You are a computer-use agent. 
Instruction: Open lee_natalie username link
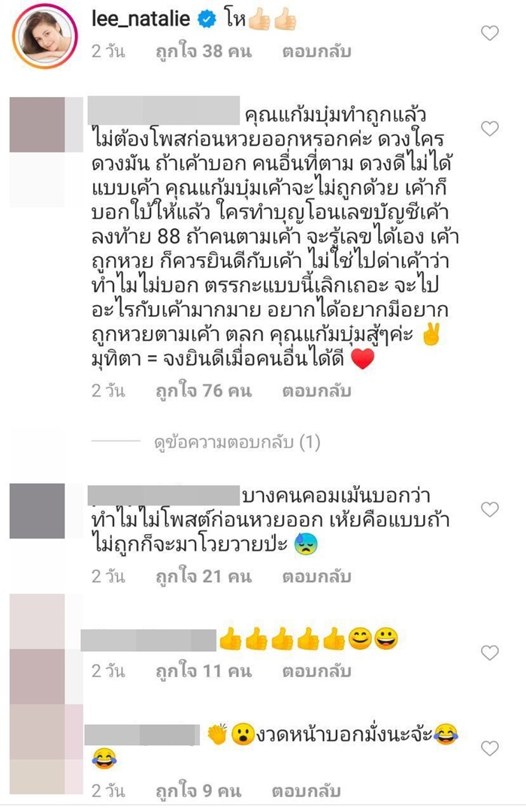click(141, 20)
